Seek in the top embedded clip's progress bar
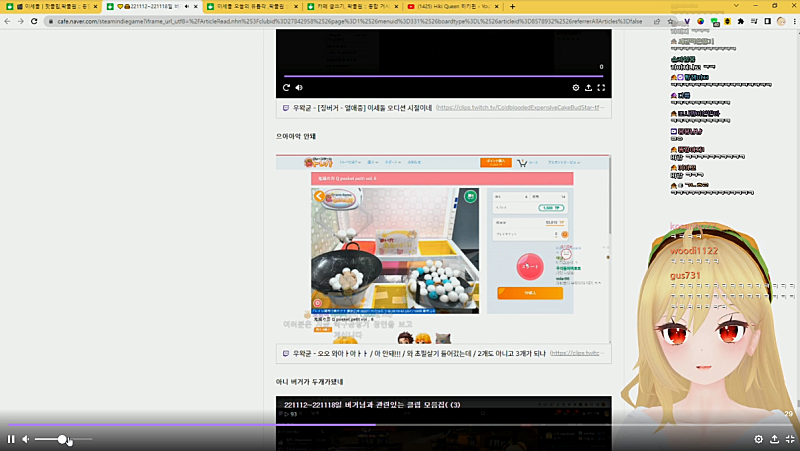This screenshot has width=800, height=451. [443, 76]
